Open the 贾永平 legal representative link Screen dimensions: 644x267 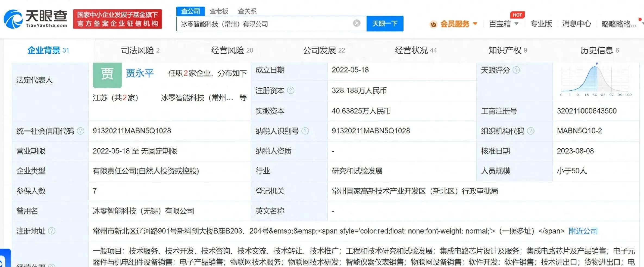click(x=140, y=73)
